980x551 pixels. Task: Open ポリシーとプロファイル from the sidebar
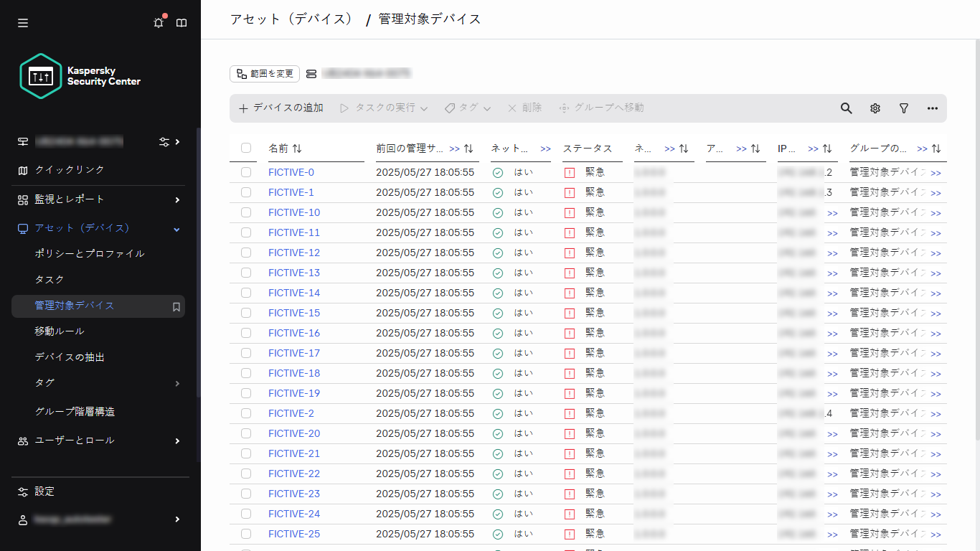tap(88, 253)
